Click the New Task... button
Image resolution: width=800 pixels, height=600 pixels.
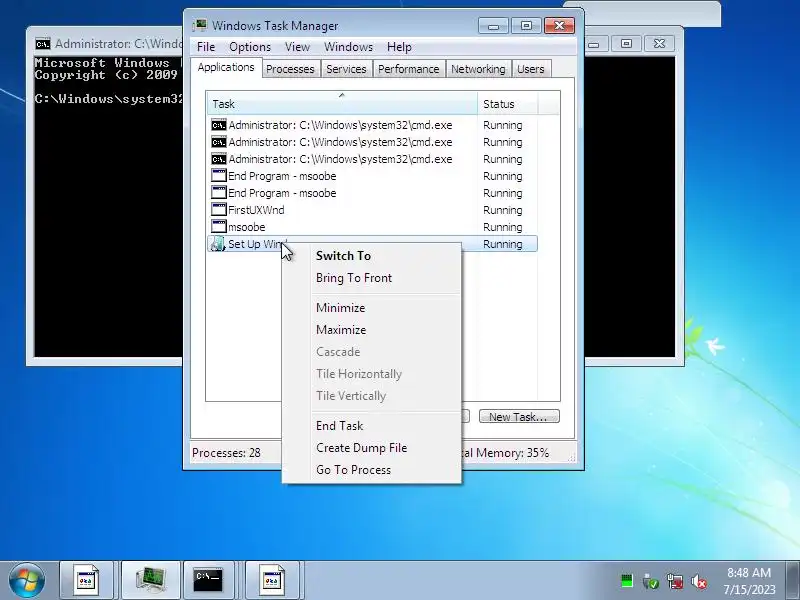click(519, 416)
